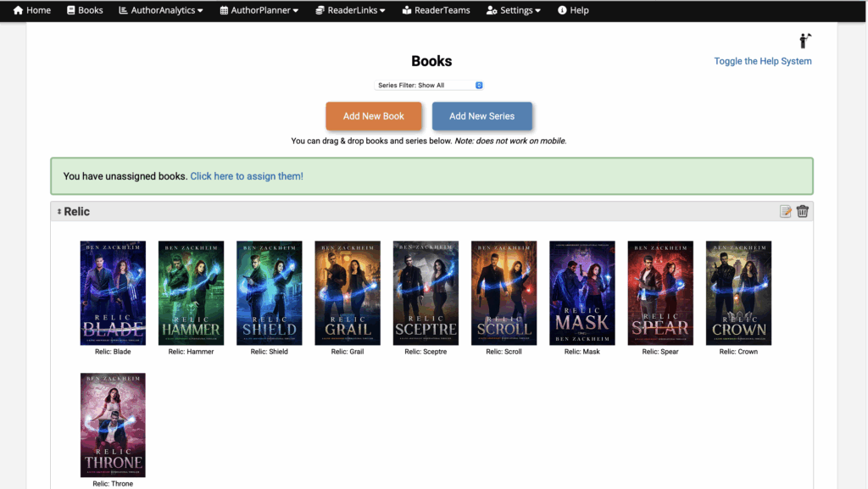This screenshot has width=868, height=489.
Task: Expand the ReaderLinks dropdown menu
Action: [350, 10]
